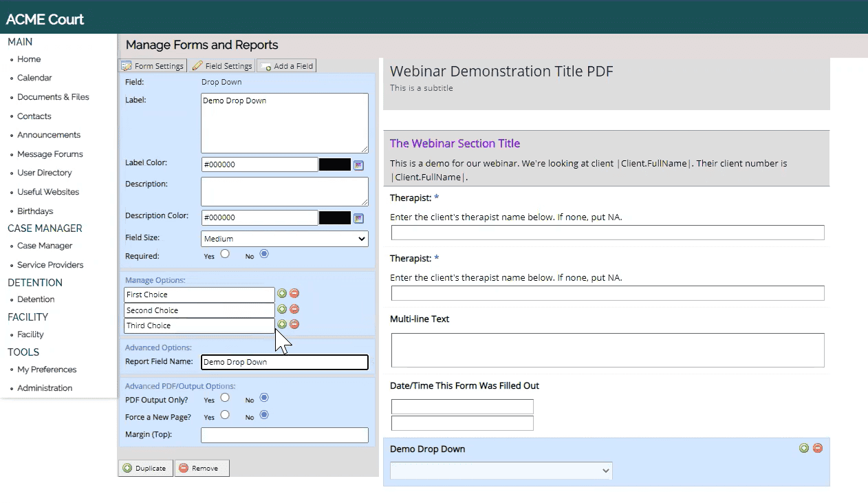
Task: Set Force a New Page to No
Action: 264,415
